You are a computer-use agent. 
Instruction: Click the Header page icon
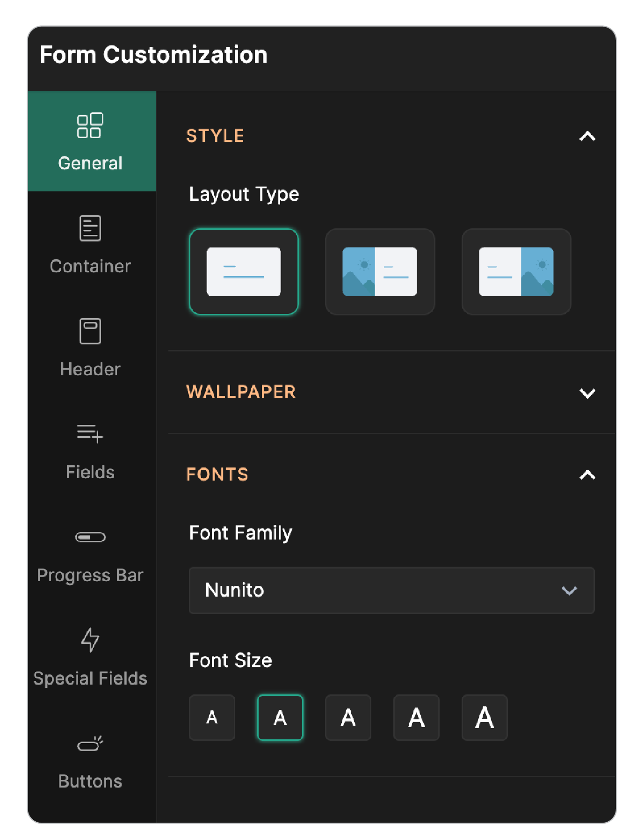coord(90,331)
